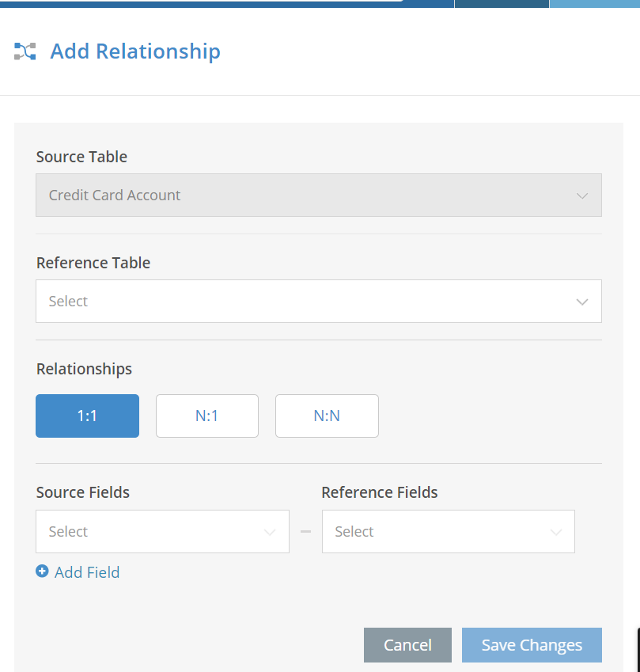Image resolution: width=640 pixels, height=672 pixels.
Task: Select the N:N relationship type
Action: click(x=327, y=416)
